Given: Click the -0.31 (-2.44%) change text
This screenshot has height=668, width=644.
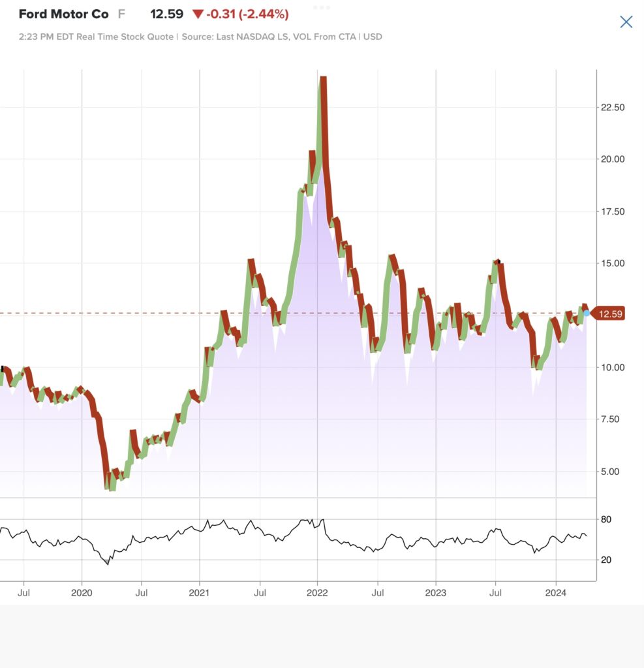Looking at the screenshot, I should click(x=247, y=14).
